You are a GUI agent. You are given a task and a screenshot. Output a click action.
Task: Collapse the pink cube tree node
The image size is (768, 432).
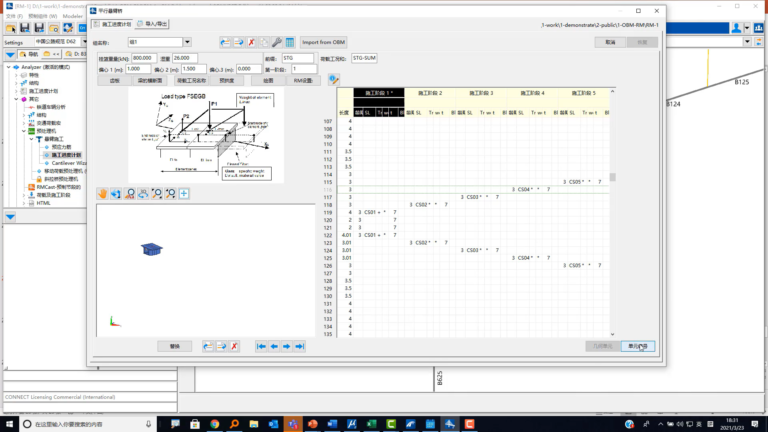pos(16,99)
